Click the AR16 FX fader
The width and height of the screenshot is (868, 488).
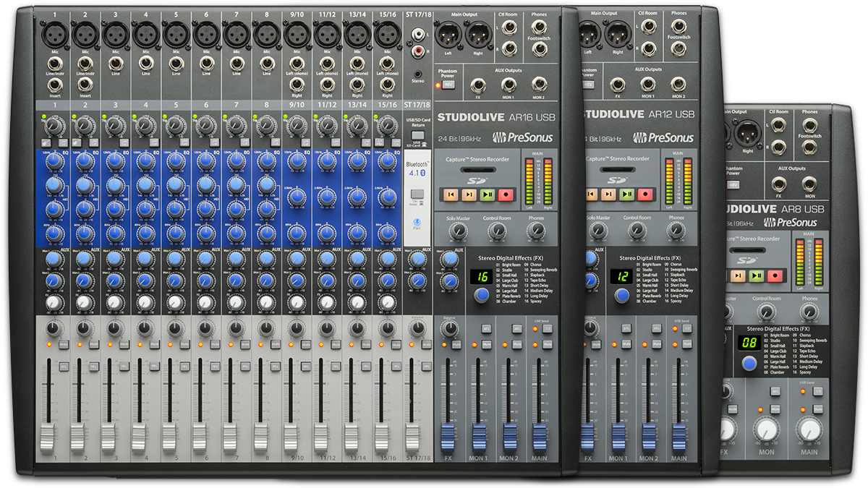coord(448,437)
